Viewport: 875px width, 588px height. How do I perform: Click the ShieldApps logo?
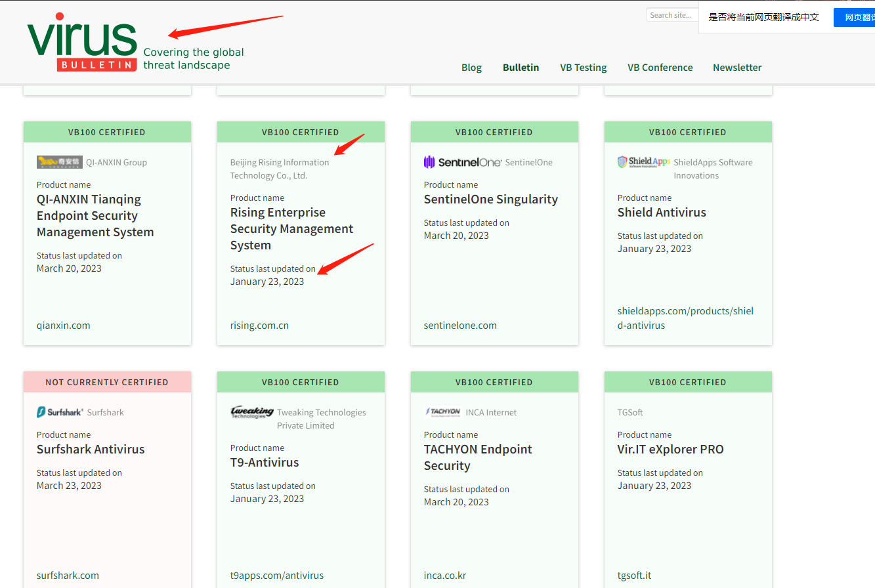pos(643,162)
